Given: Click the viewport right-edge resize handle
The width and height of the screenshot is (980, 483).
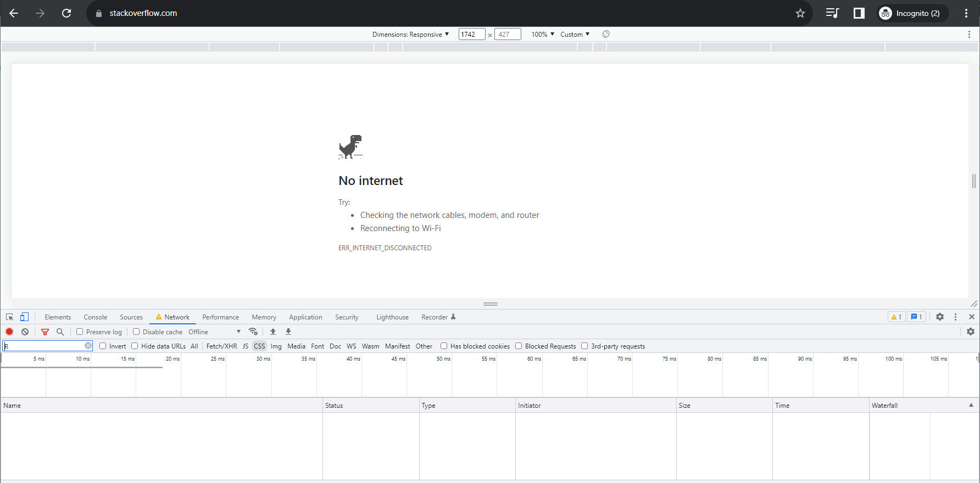Looking at the screenshot, I should 974,181.
